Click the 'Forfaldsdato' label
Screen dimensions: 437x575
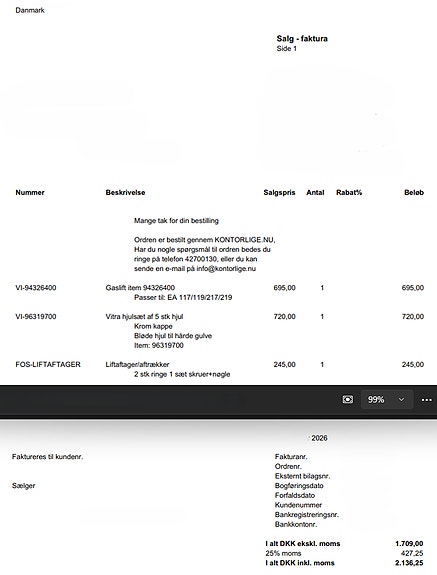coord(295,495)
